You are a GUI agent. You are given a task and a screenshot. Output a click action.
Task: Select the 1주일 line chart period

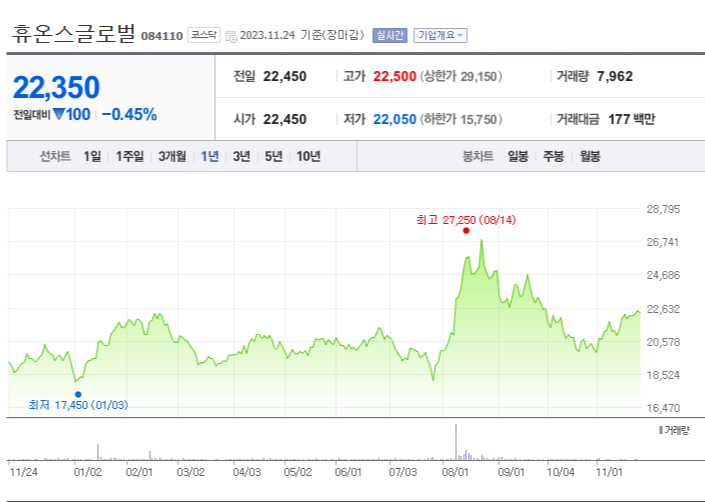(x=129, y=156)
